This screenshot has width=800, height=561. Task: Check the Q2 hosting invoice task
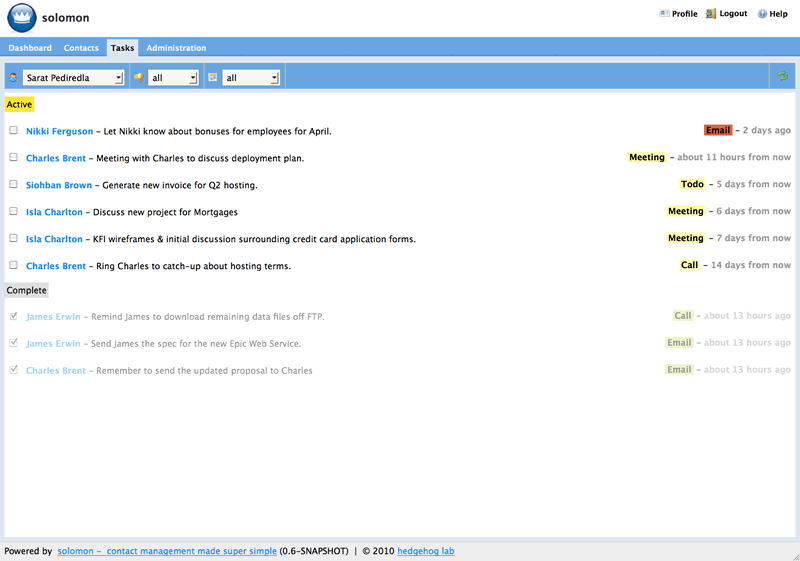(14, 185)
